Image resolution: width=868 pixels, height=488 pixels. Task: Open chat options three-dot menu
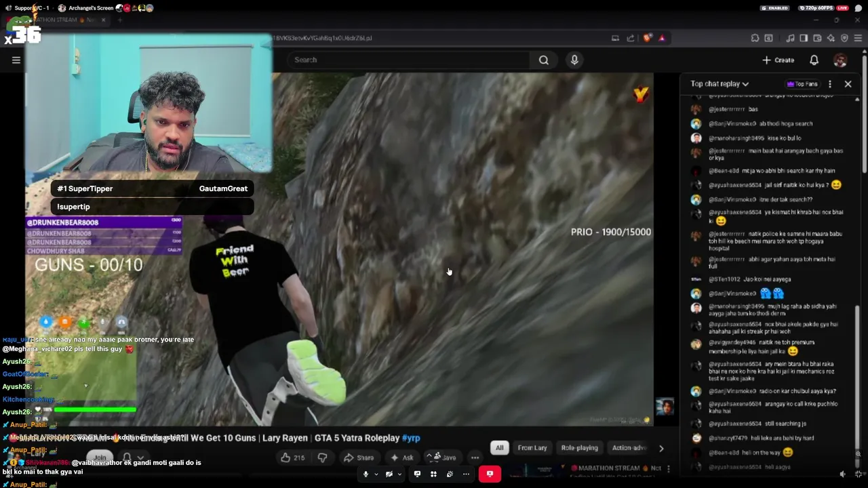point(829,84)
